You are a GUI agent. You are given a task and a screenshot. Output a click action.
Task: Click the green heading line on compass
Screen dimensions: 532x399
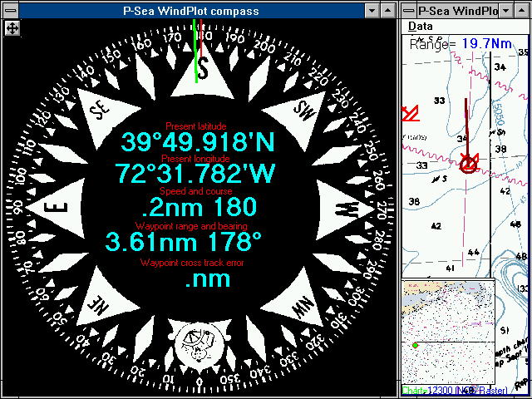point(195,51)
